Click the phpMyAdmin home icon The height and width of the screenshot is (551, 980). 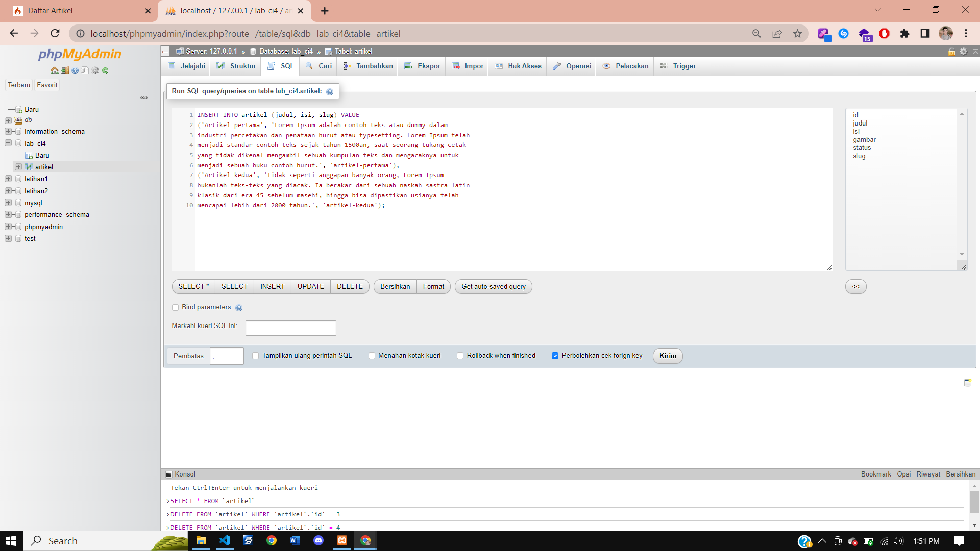pyautogui.click(x=54, y=71)
